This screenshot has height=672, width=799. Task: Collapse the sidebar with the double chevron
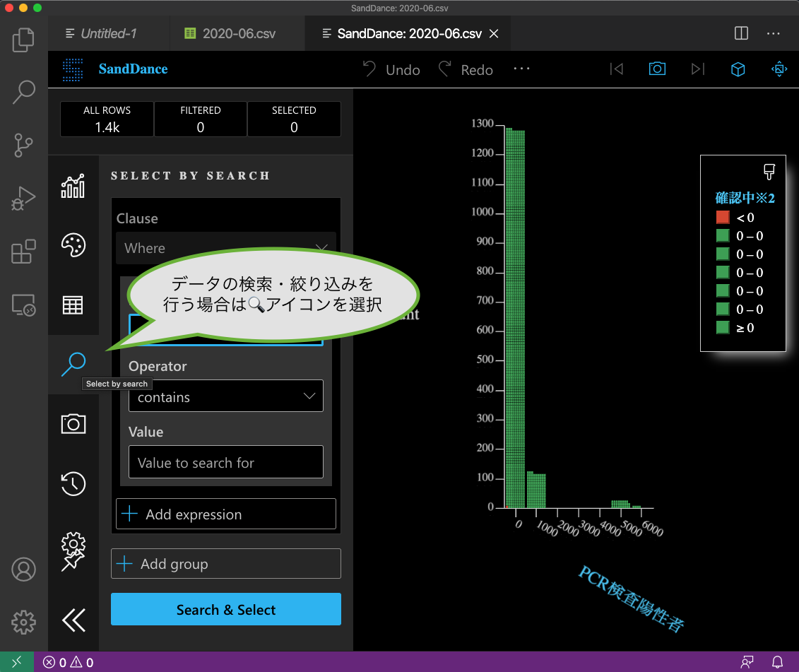tap(73, 620)
